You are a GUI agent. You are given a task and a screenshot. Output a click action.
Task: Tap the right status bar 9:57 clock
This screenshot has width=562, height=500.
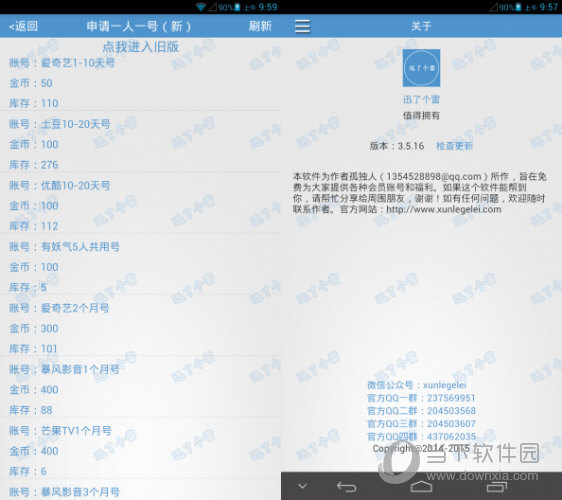pos(549,7)
